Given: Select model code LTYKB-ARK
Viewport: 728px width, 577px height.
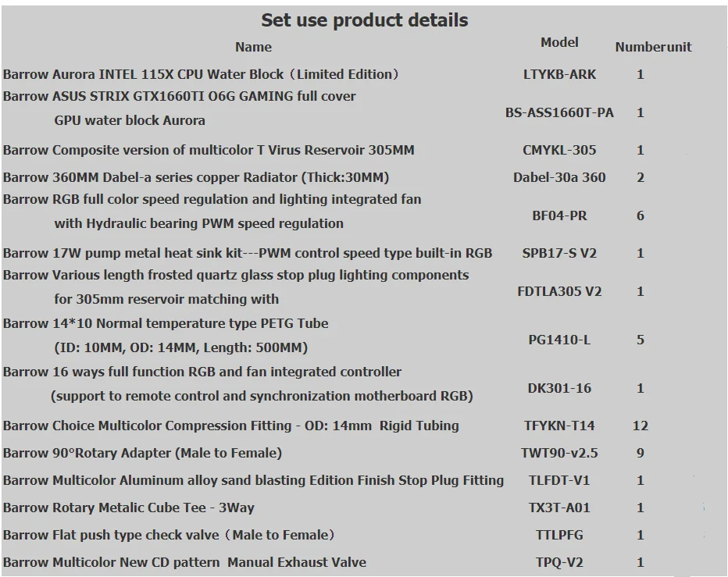Looking at the screenshot, I should [559, 74].
